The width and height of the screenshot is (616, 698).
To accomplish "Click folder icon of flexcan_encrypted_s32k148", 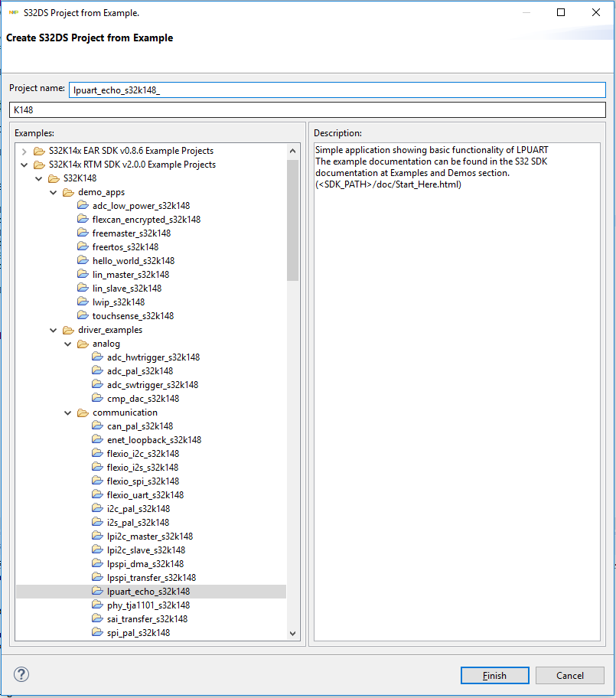I will pos(83,219).
